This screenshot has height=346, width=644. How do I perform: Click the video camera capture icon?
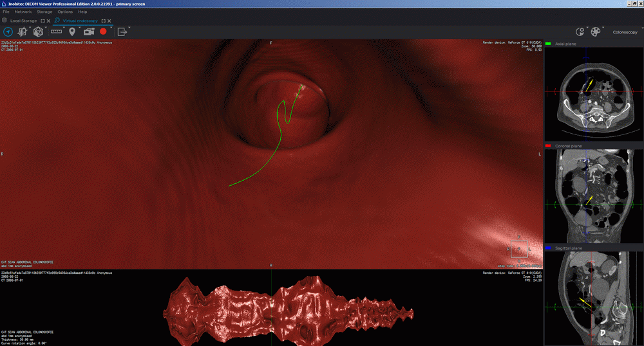(x=88, y=31)
